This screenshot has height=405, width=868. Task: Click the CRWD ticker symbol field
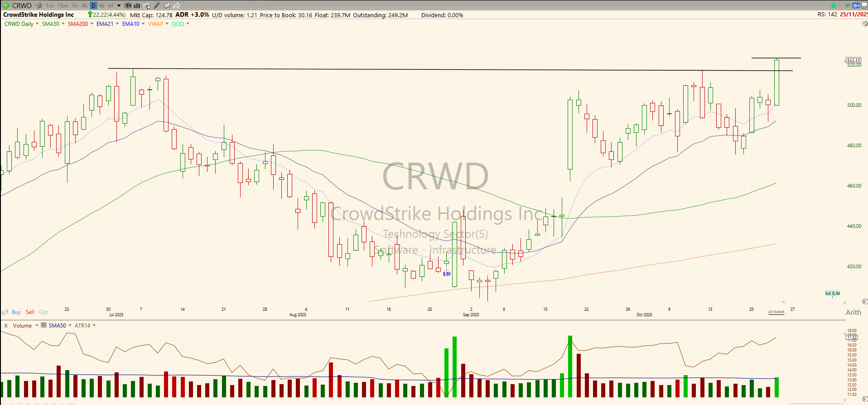(x=22, y=5)
